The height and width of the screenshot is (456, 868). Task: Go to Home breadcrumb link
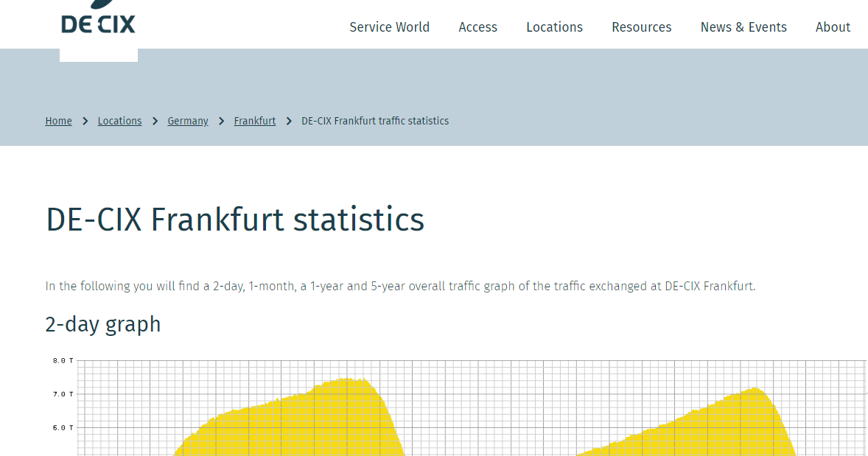[59, 121]
